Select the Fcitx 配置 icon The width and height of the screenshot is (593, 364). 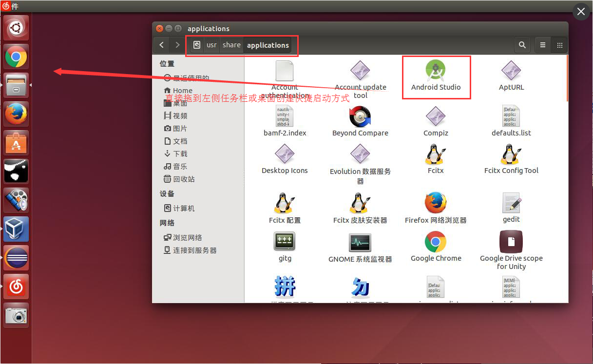pyautogui.click(x=285, y=203)
